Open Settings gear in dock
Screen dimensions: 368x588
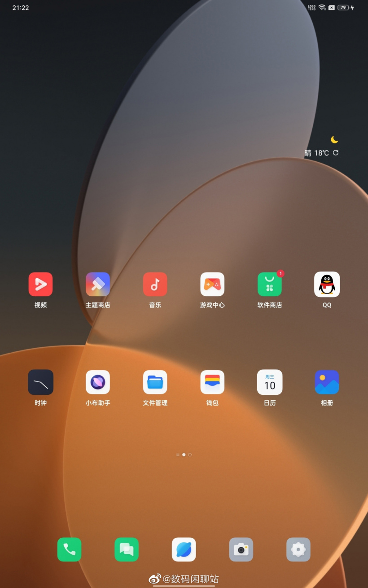[298, 549]
